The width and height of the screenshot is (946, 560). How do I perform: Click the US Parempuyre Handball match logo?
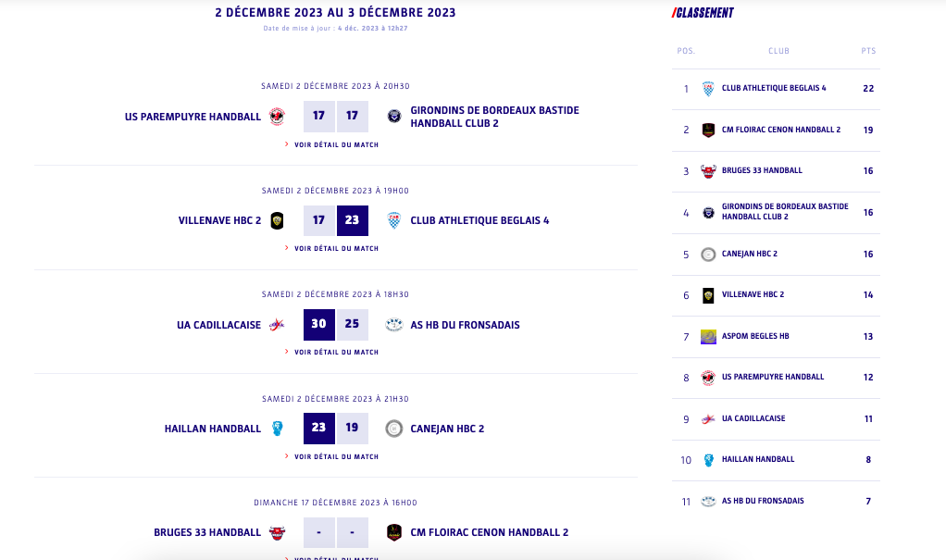(x=277, y=117)
